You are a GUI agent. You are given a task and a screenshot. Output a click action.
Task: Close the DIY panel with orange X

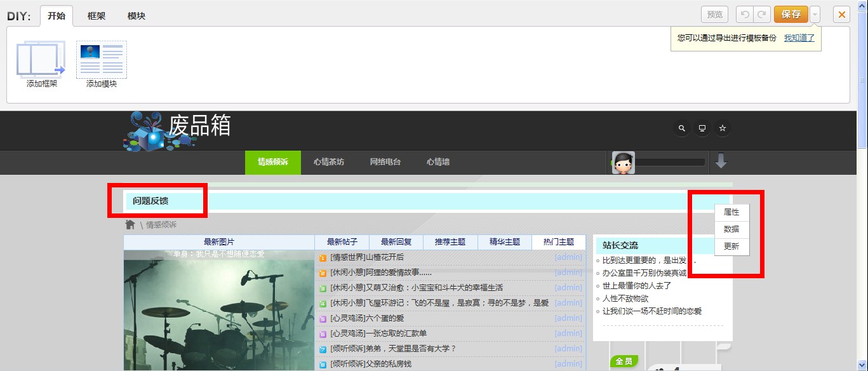tap(841, 15)
